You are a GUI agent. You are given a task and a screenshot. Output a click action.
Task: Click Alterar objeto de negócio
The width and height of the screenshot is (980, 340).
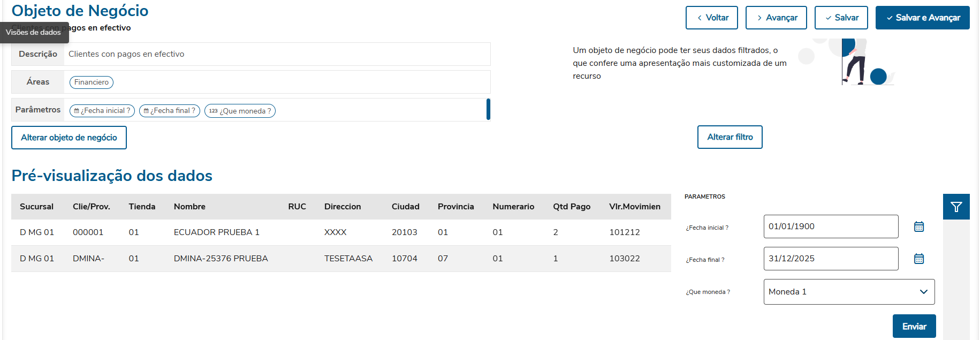pos(69,138)
